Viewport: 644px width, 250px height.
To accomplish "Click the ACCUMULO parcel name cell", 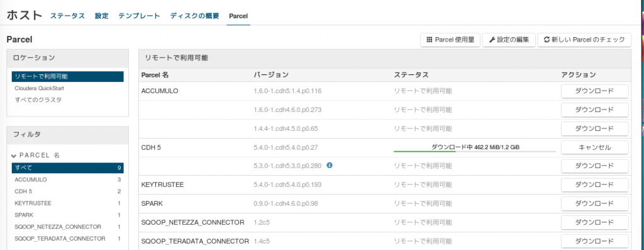I will coord(159,91).
